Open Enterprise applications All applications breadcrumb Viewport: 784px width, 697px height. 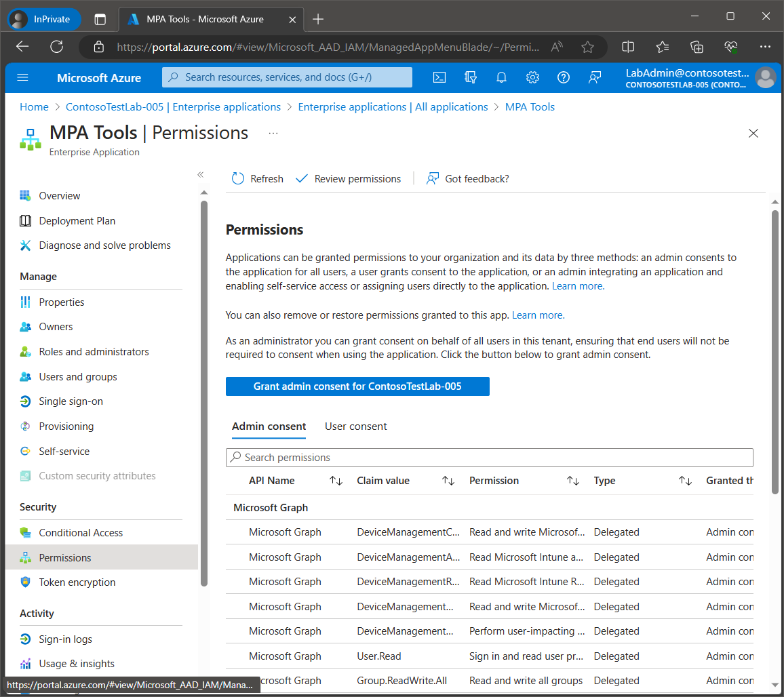(x=393, y=107)
